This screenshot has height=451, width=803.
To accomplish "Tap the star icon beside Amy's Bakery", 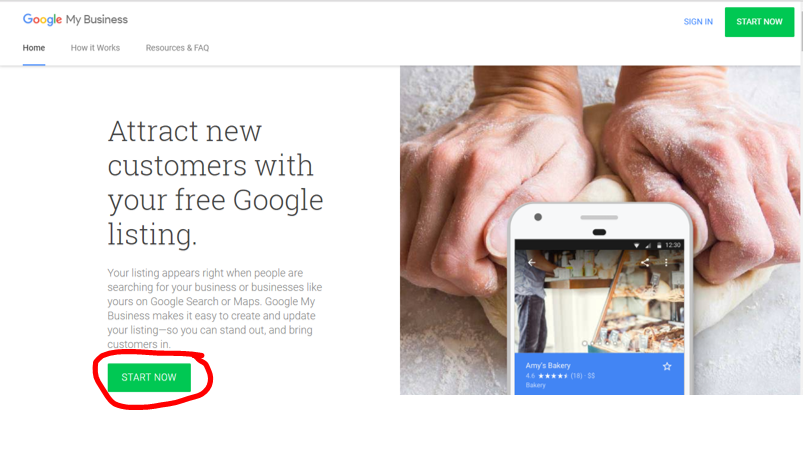I will [x=667, y=367].
